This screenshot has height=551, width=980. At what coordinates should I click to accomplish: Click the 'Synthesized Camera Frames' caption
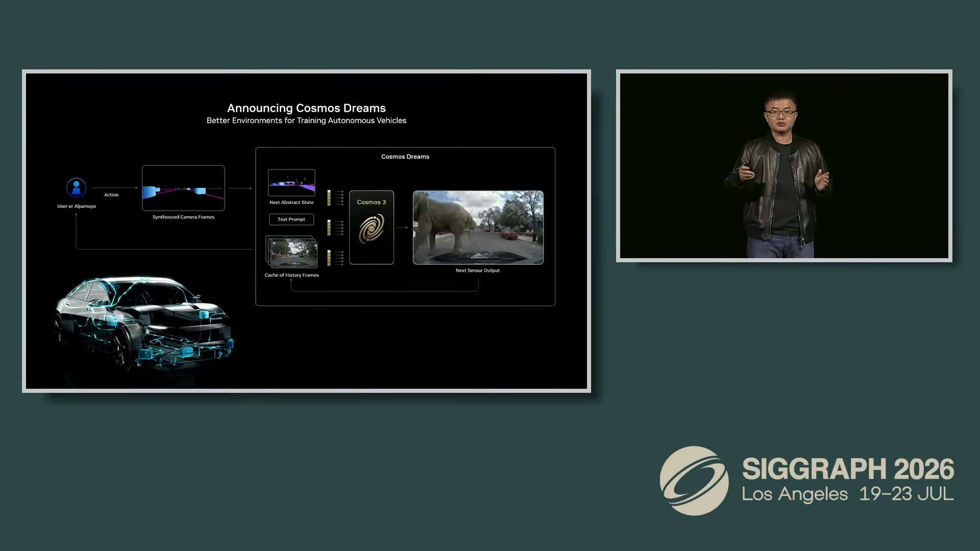183,217
